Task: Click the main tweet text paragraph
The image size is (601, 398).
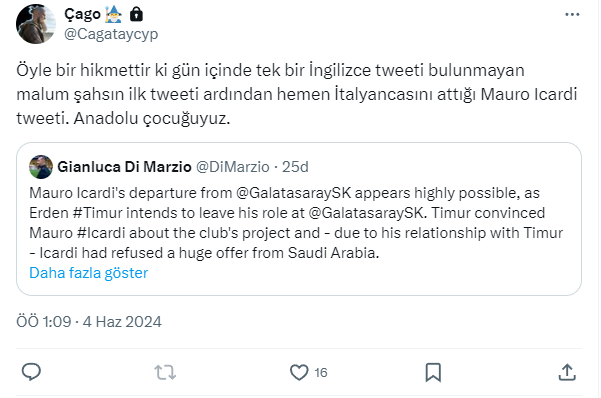Action: coord(297,94)
